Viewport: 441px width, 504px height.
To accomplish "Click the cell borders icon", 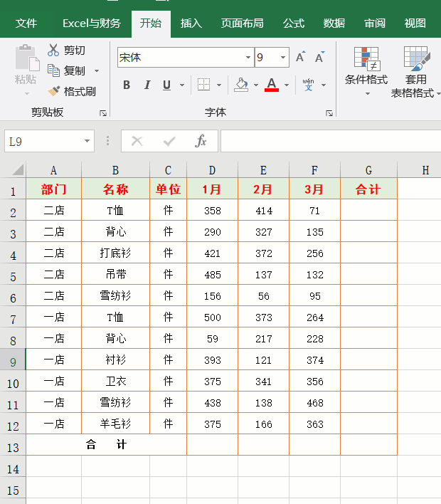I will (x=203, y=85).
